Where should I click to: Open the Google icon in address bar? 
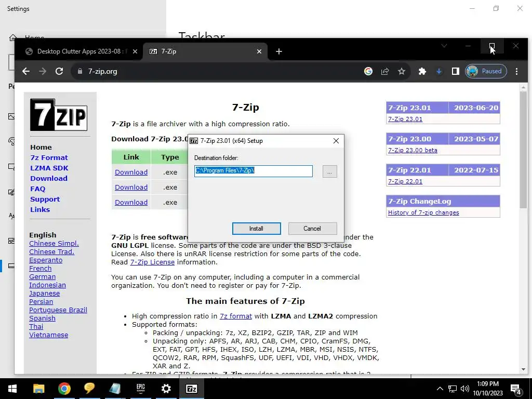click(368, 71)
